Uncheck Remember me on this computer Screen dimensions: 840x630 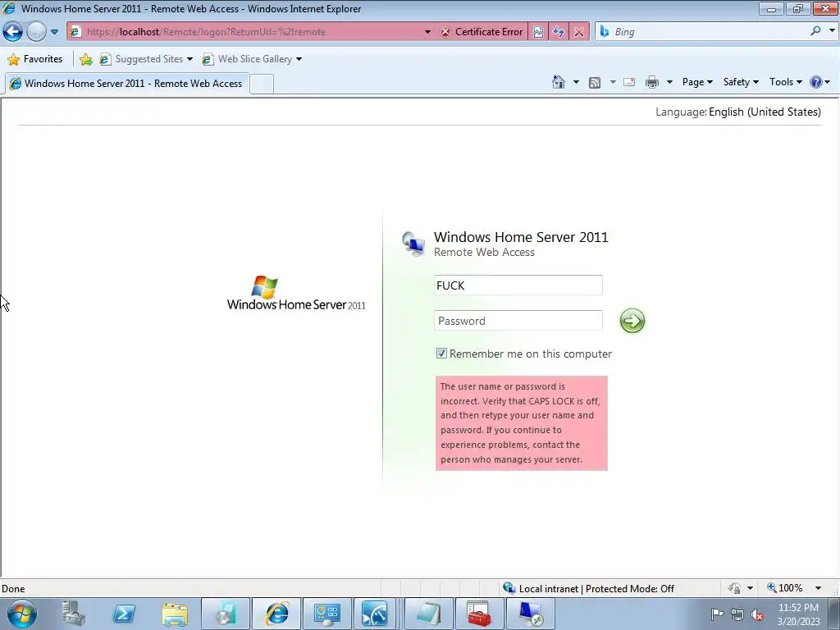tap(441, 353)
